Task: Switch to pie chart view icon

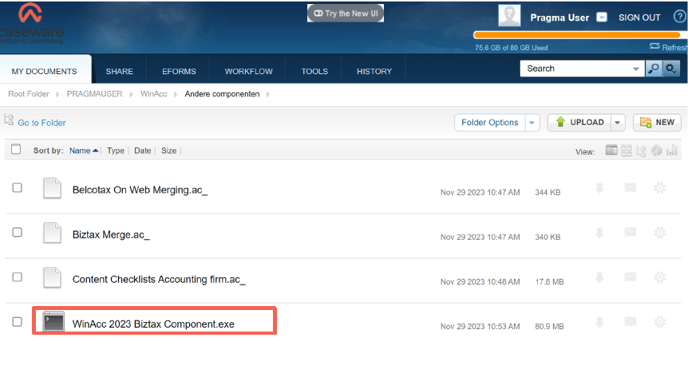Action: (656, 151)
